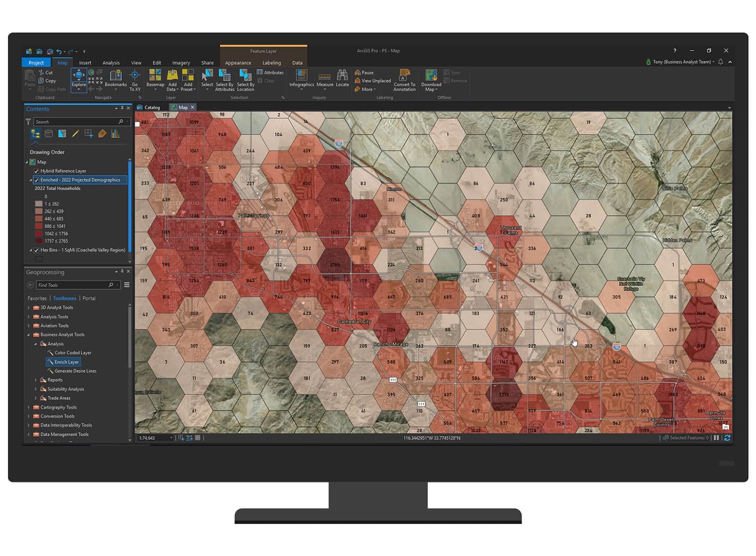Collapse the Hex Bins layer legend
This screenshot has width=756, height=556.
31,250
